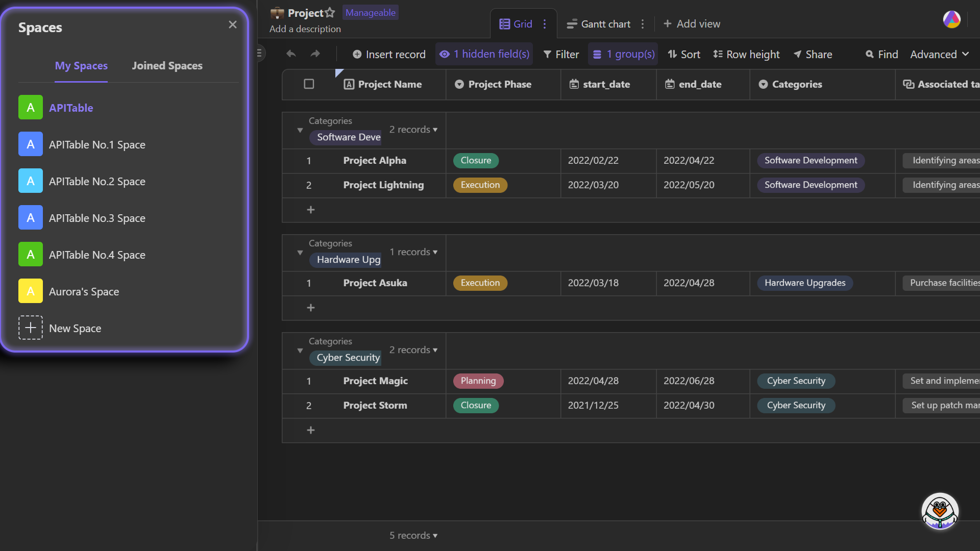Close the Spaces panel

point(233,24)
